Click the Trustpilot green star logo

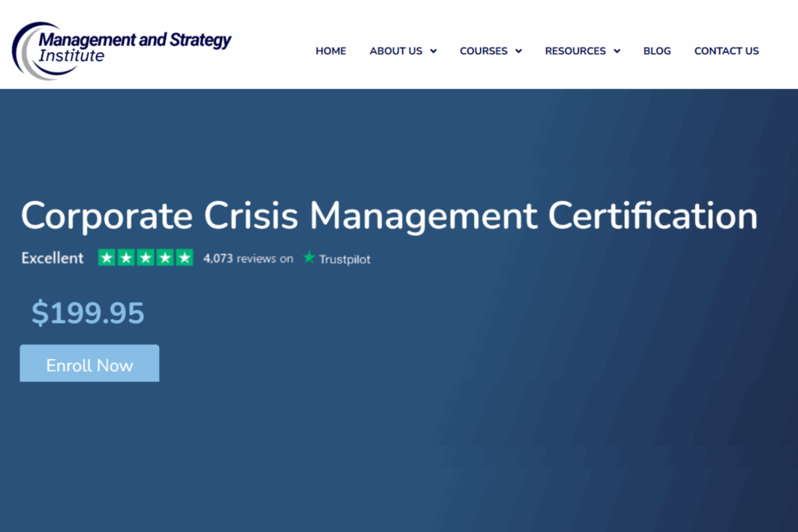309,257
